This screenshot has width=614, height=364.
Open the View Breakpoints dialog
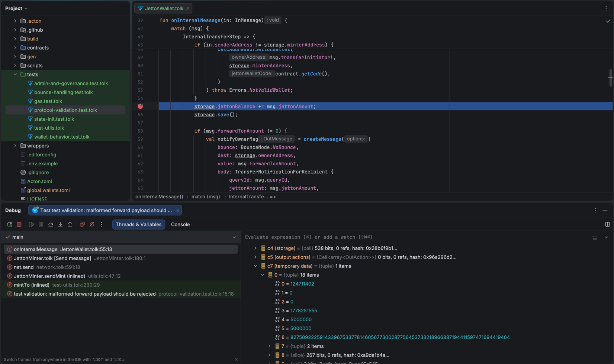tap(82, 224)
